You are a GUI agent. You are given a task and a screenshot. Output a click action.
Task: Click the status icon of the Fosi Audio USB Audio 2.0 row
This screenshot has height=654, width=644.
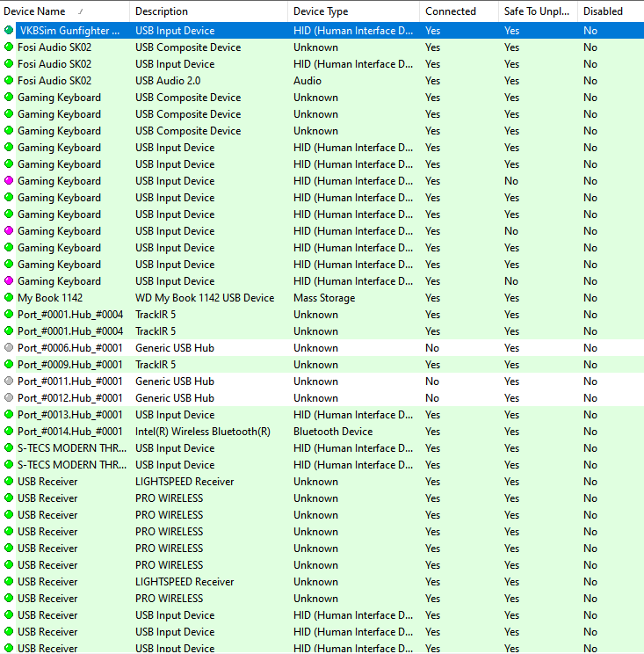9,80
